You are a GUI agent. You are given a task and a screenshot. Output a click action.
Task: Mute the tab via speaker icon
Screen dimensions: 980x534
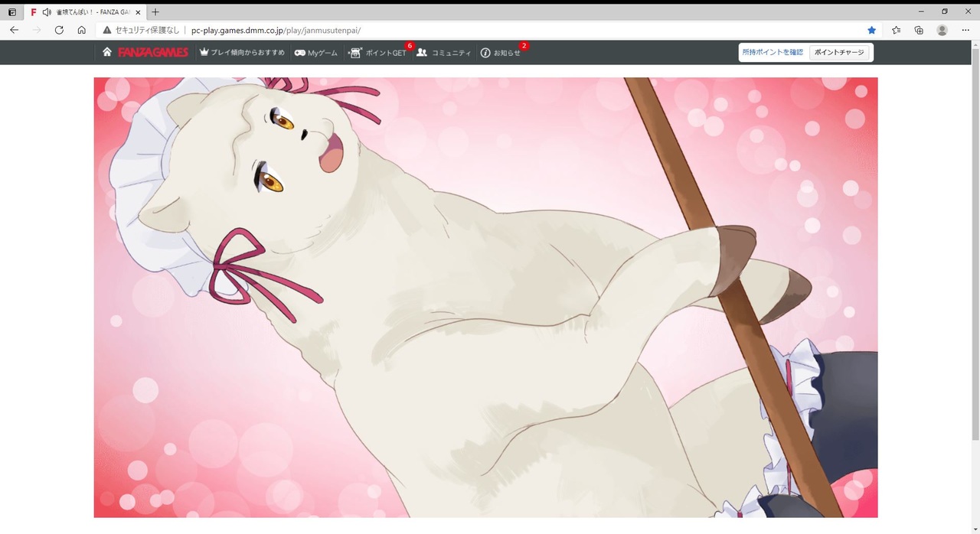(47, 12)
